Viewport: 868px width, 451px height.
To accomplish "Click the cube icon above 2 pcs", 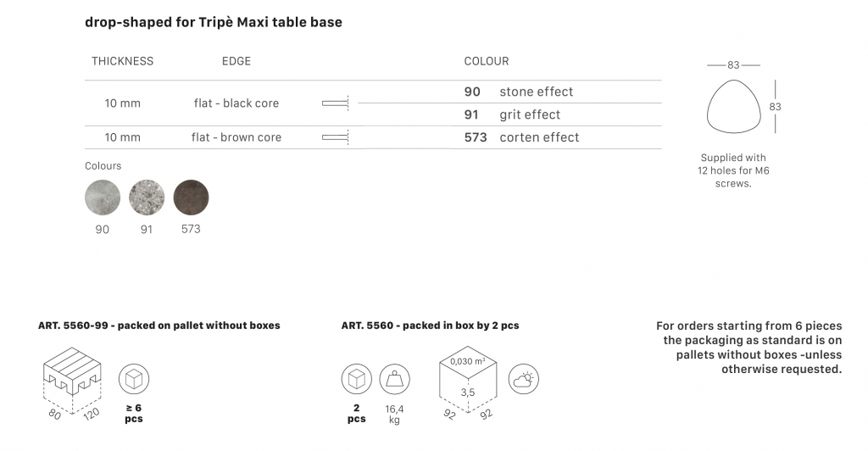I will (x=357, y=379).
